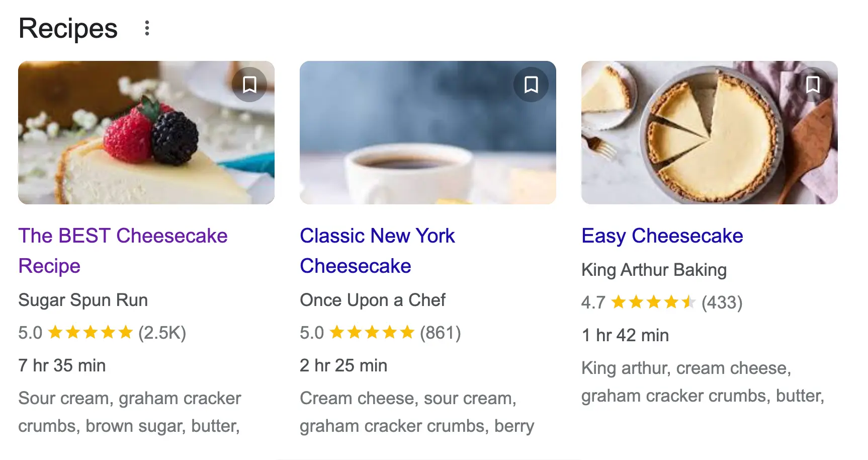This screenshot has height=460, width=868.
Task: Click the Recipes section heading
Action: (x=68, y=28)
